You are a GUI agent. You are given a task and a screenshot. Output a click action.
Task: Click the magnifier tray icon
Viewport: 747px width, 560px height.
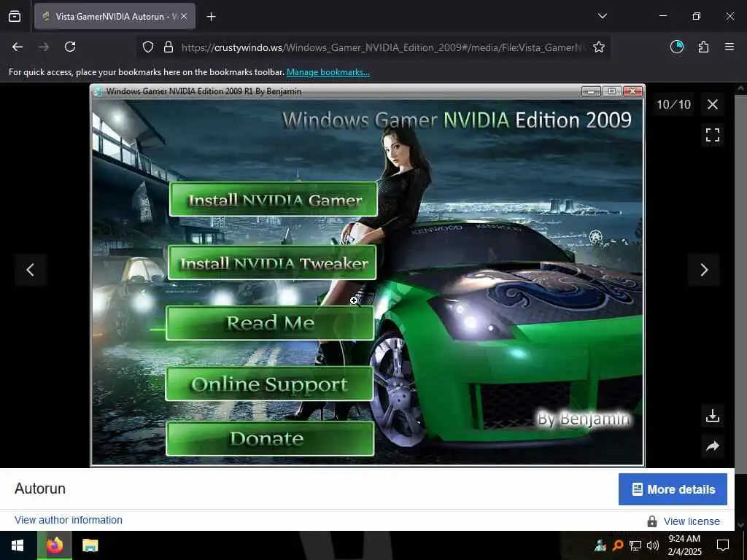click(x=617, y=545)
